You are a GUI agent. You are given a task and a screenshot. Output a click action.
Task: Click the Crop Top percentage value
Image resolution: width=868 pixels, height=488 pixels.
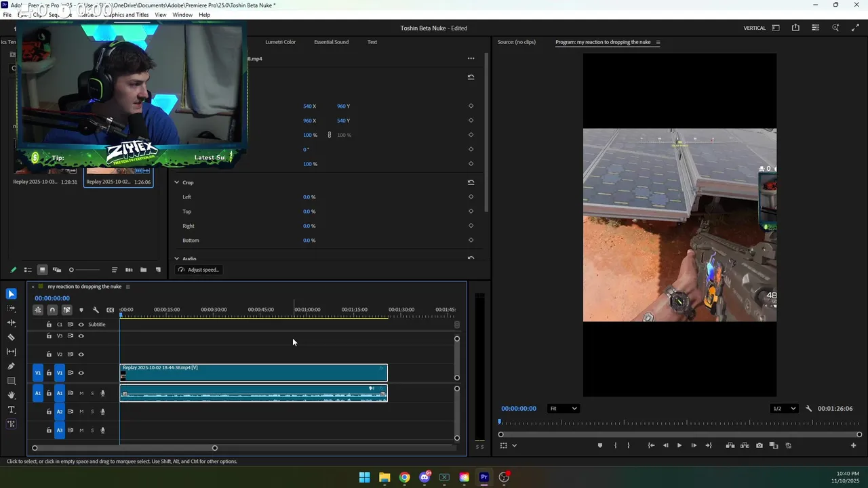(309, 211)
